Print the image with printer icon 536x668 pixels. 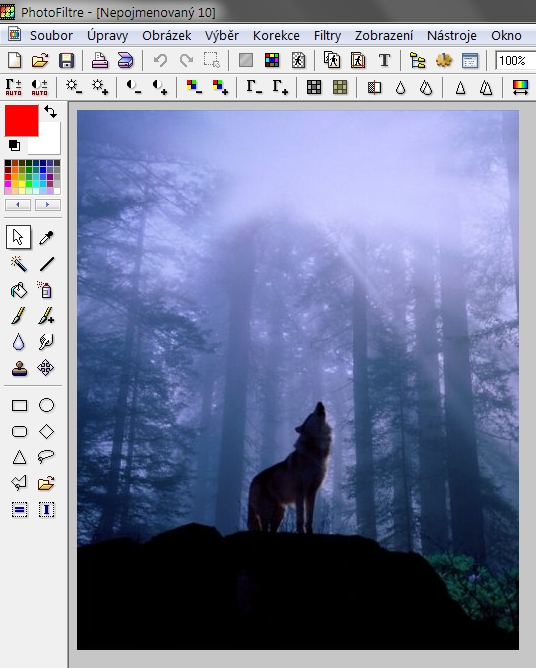pos(100,60)
